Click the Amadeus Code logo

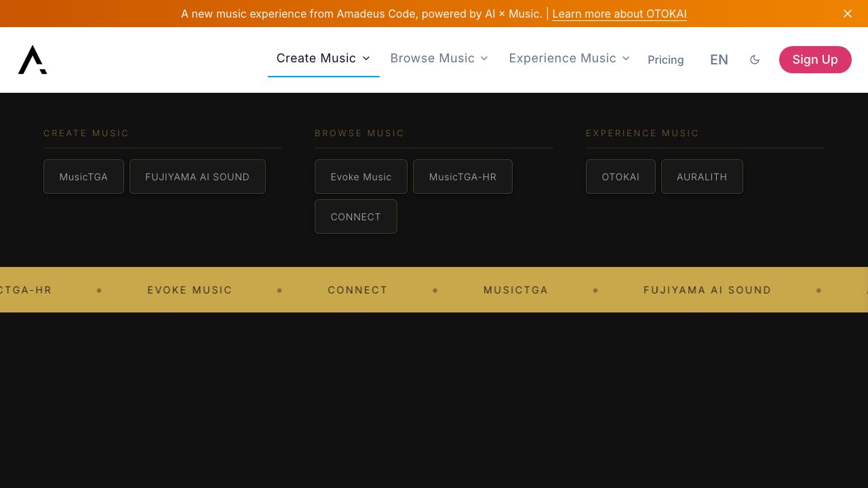[x=33, y=60]
